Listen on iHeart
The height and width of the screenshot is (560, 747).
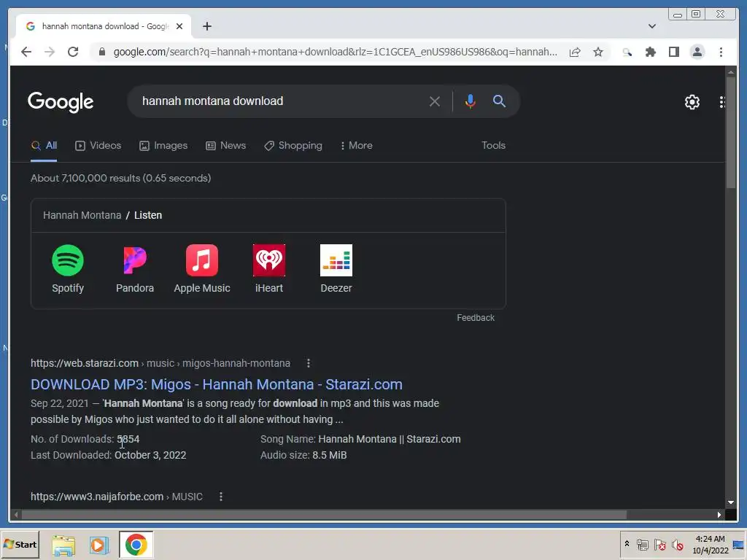click(x=269, y=269)
